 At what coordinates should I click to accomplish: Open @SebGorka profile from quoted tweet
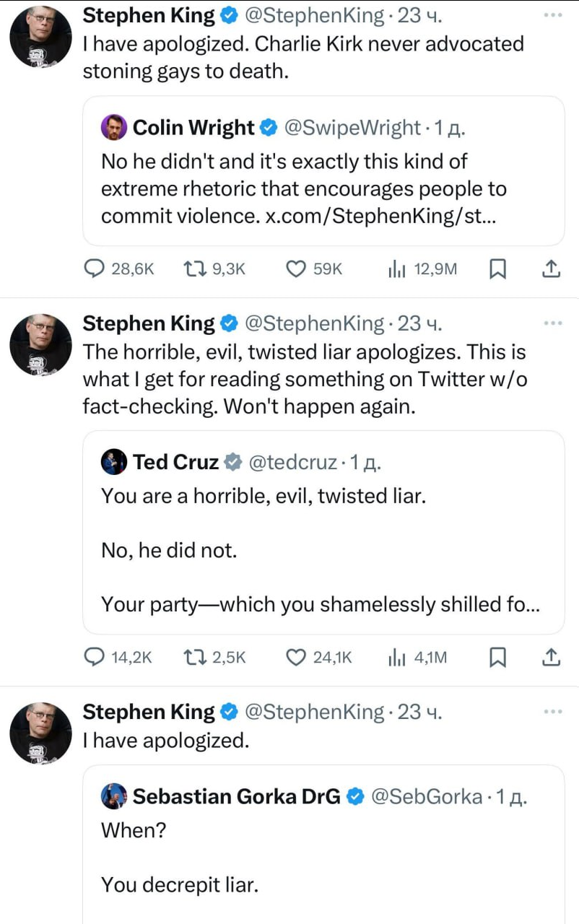click(426, 796)
